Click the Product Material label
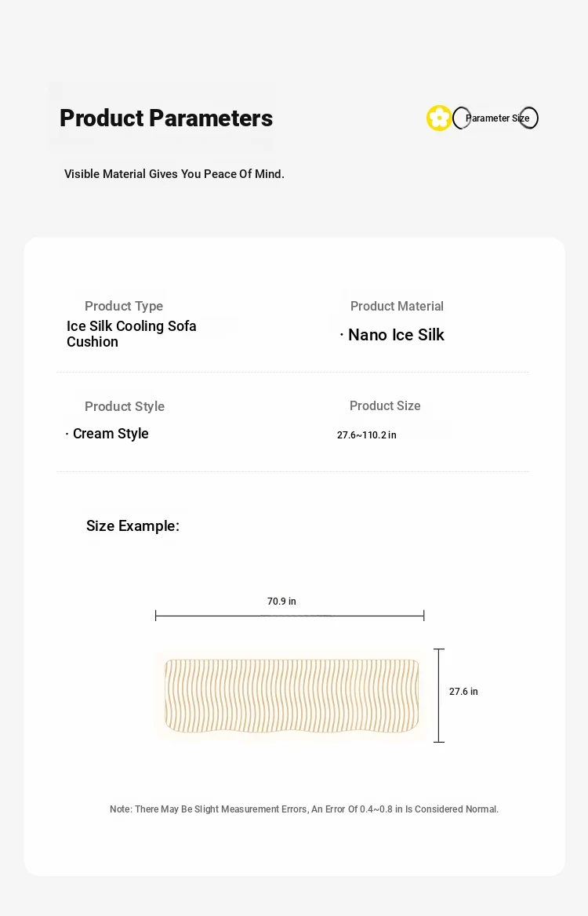This screenshot has width=588, height=916. pos(397,306)
